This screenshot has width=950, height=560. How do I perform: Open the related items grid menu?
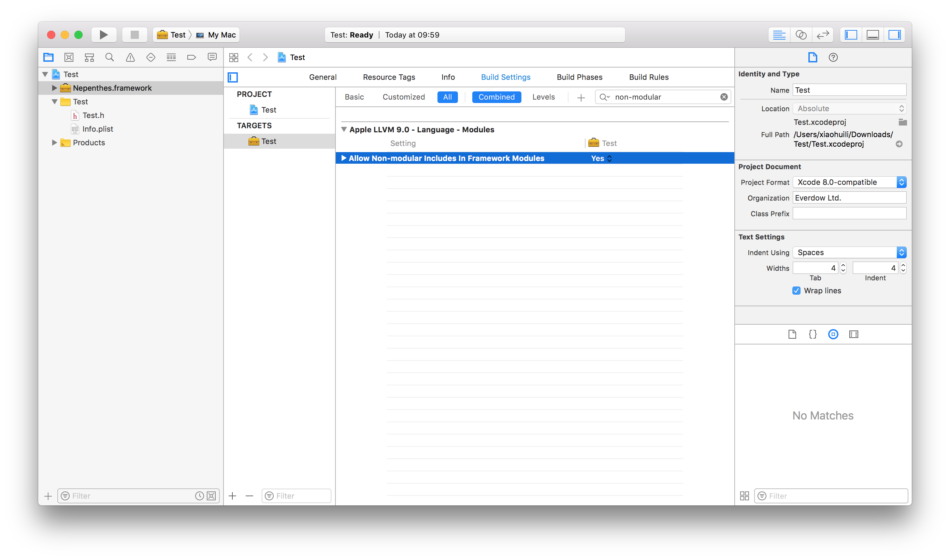coord(234,57)
